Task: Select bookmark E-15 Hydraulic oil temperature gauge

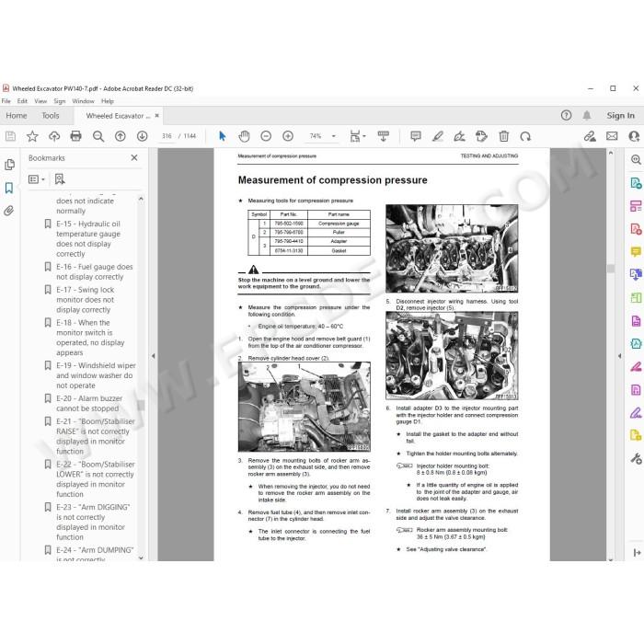Action: [88, 238]
